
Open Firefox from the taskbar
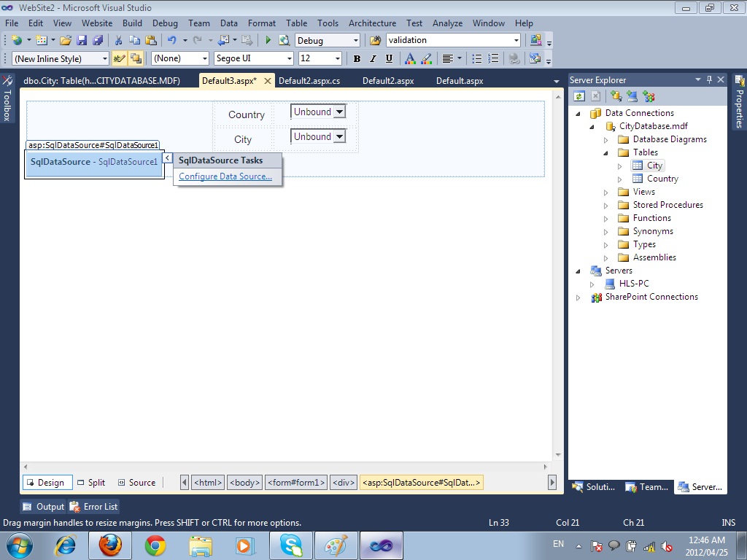click(x=110, y=545)
